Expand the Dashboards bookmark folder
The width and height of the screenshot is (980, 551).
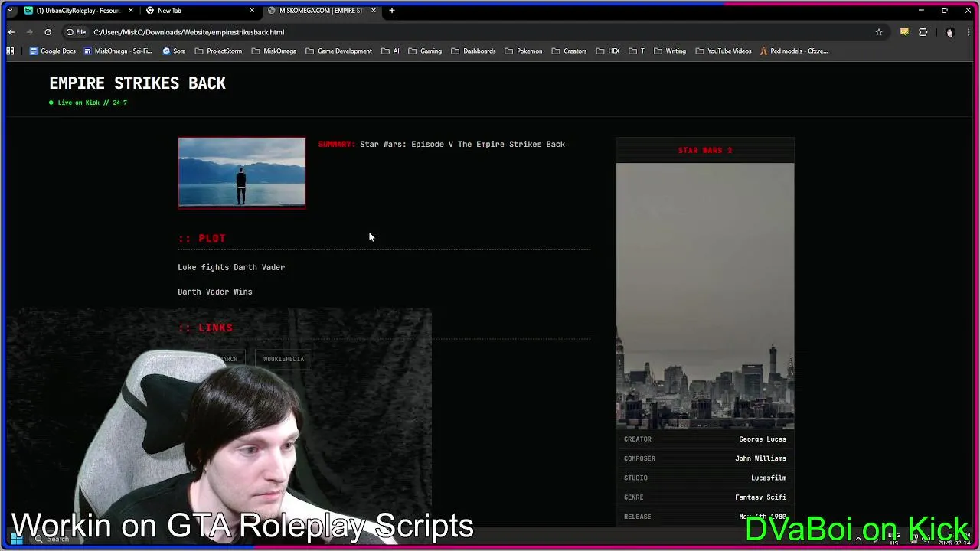(472, 51)
